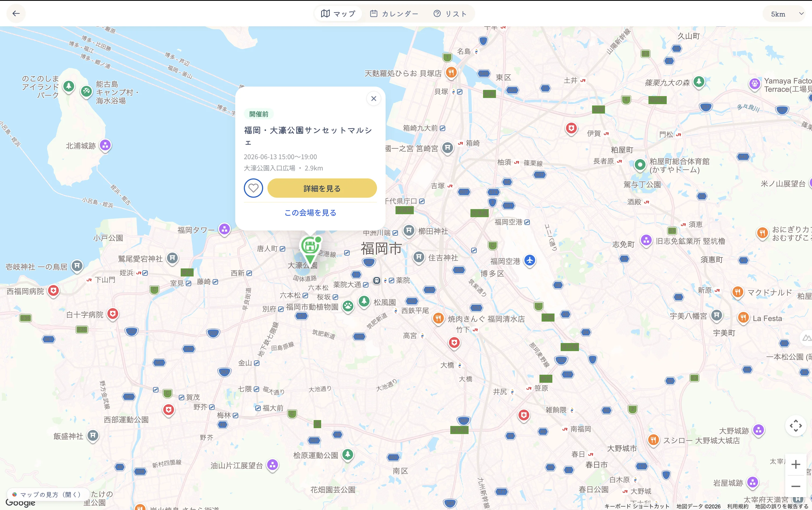Image resolution: width=812 pixels, height=510 pixels.
Task: Click the Google logo
Action: click(20, 502)
